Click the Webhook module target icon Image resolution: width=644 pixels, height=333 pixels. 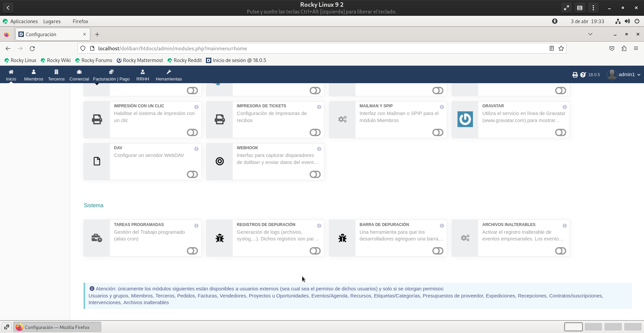tap(219, 161)
